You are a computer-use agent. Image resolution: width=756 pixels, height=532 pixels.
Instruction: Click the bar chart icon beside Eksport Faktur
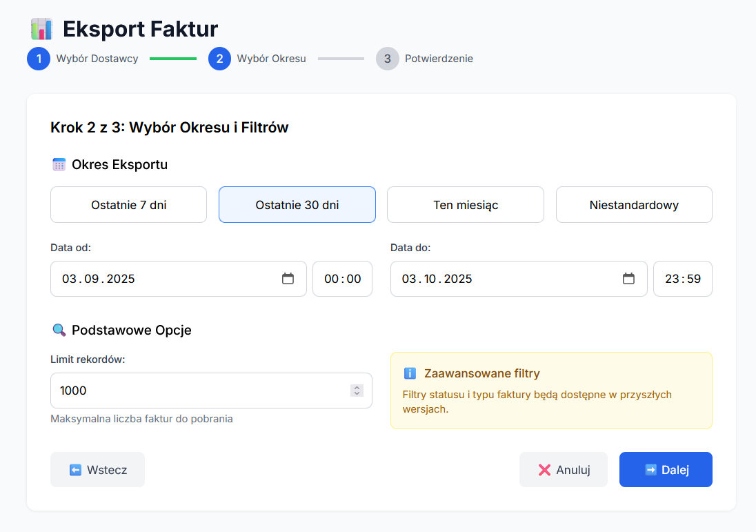(x=41, y=29)
